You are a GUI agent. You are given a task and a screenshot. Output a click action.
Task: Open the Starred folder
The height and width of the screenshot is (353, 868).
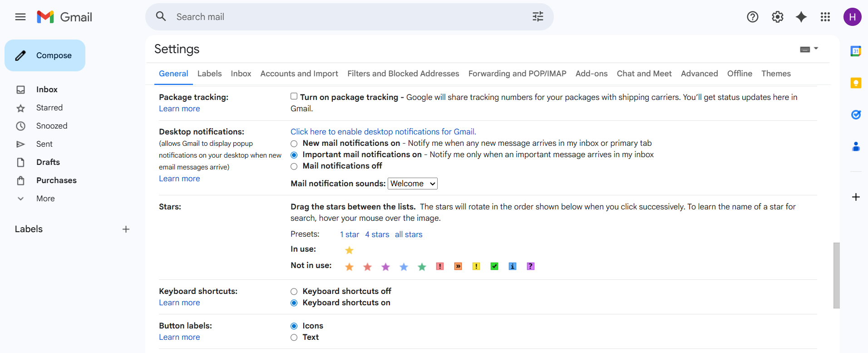pyautogui.click(x=49, y=108)
